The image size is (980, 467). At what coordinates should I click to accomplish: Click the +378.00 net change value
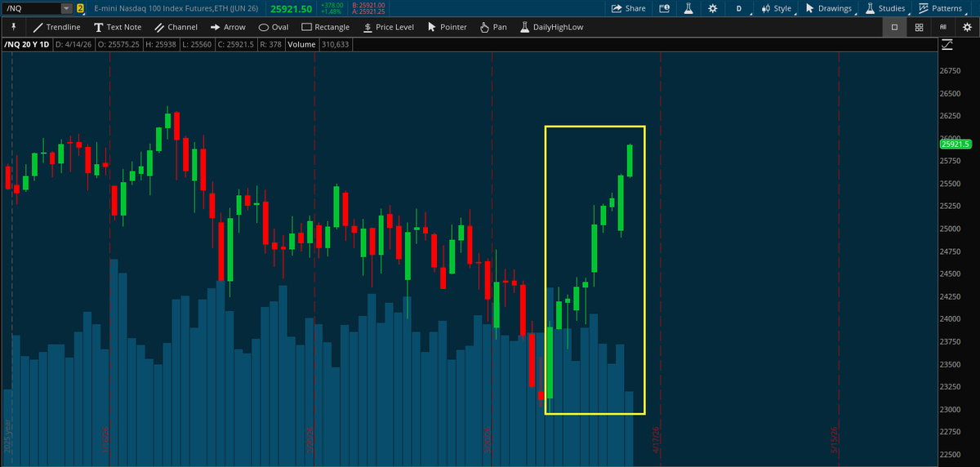332,5
